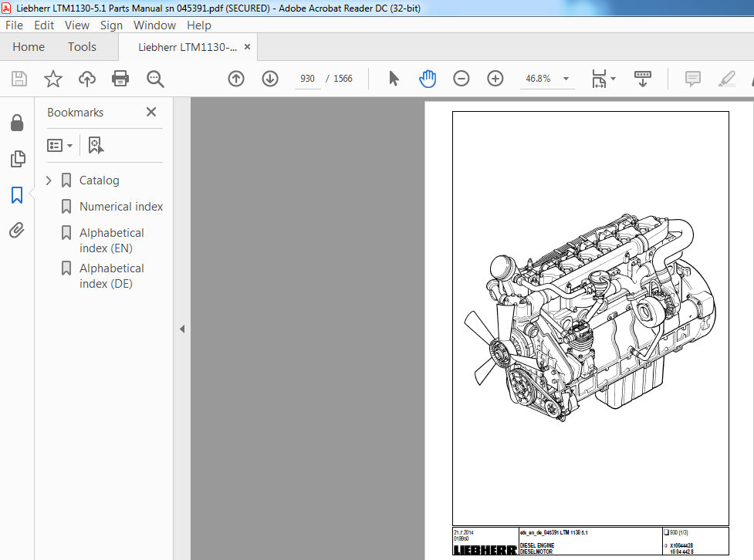Enable scrolling read mode icon
Image resolution: width=754 pixels, height=560 pixels.
642,79
